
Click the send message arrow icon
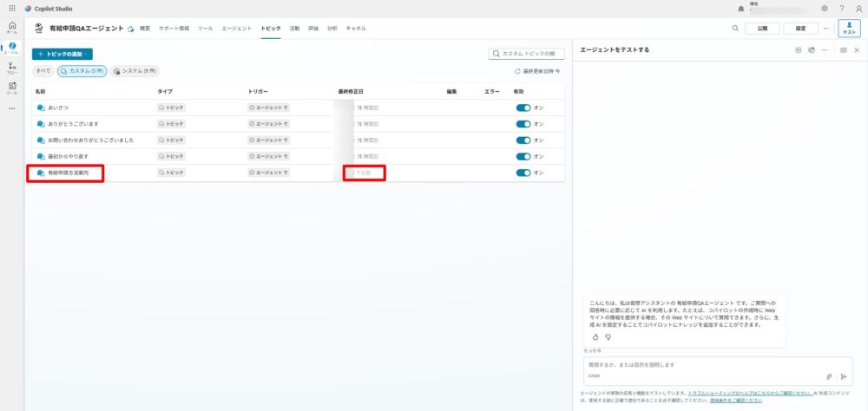pyautogui.click(x=843, y=376)
